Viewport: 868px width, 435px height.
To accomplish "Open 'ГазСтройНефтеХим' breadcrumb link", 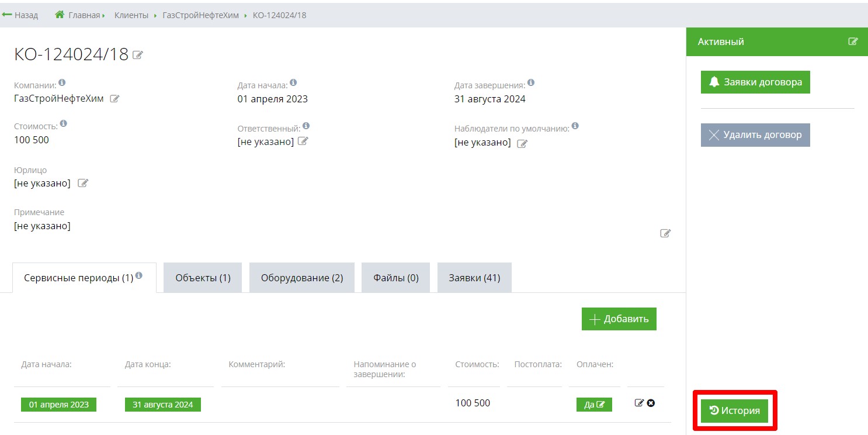I will pos(200,15).
